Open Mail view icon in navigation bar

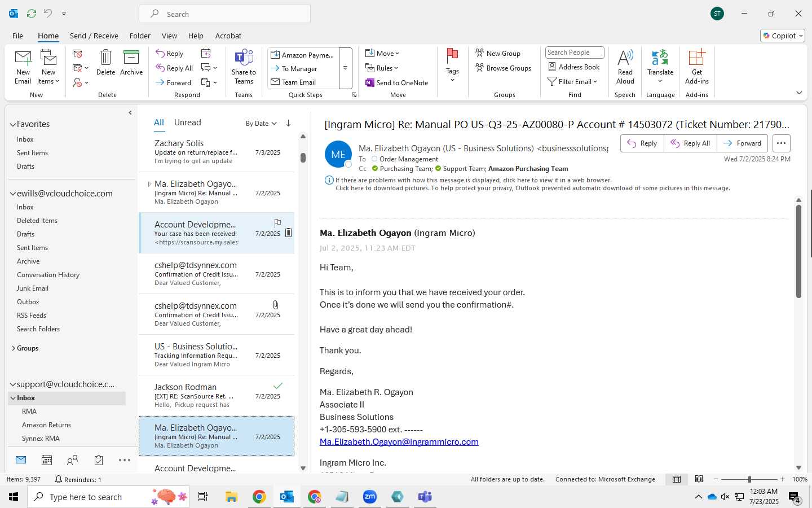[21, 460]
